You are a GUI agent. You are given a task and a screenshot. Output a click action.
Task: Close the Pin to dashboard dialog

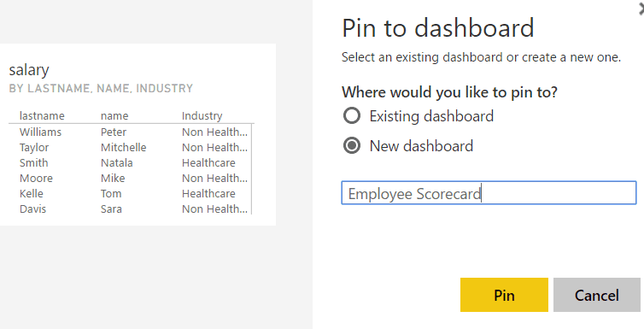coord(641,9)
